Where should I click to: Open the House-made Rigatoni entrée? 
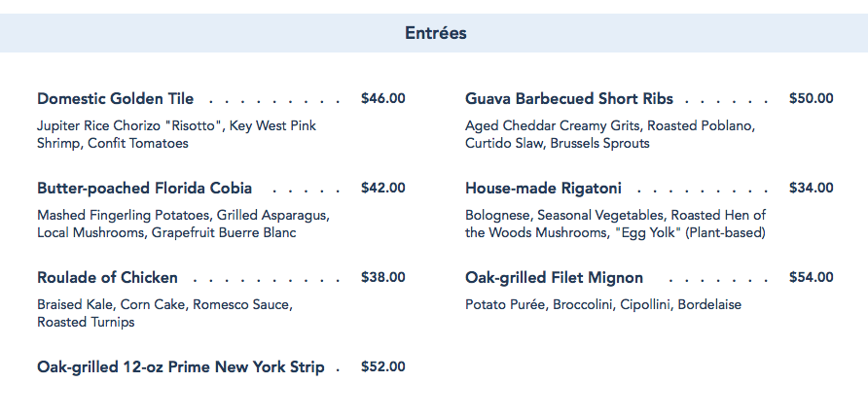point(543,189)
